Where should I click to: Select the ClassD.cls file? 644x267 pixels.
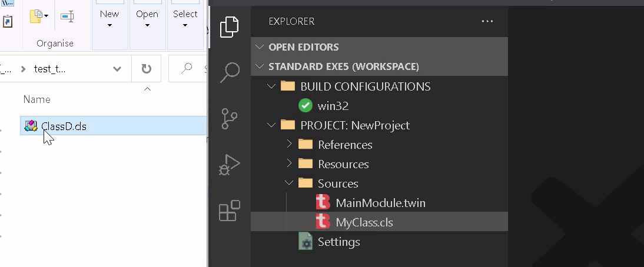(64, 126)
